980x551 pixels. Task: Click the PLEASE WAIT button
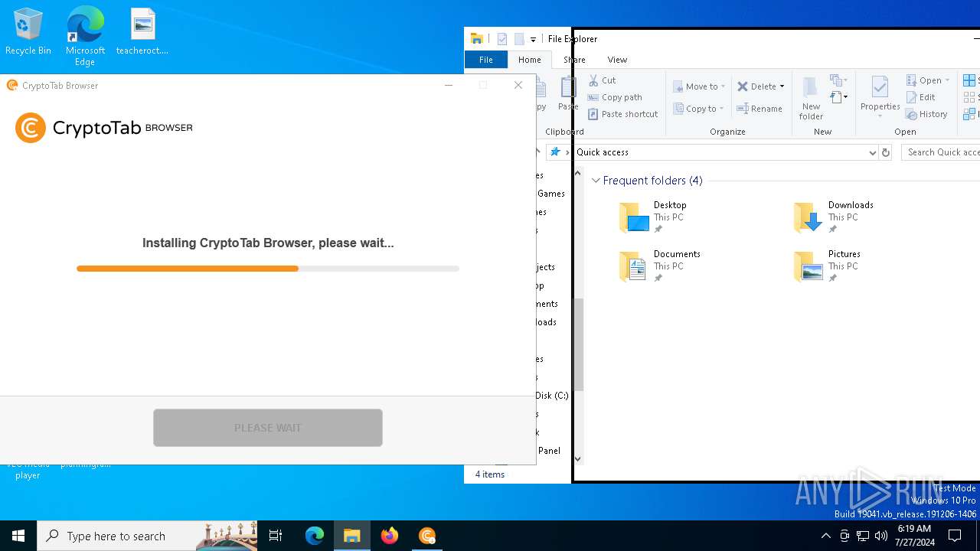click(268, 428)
